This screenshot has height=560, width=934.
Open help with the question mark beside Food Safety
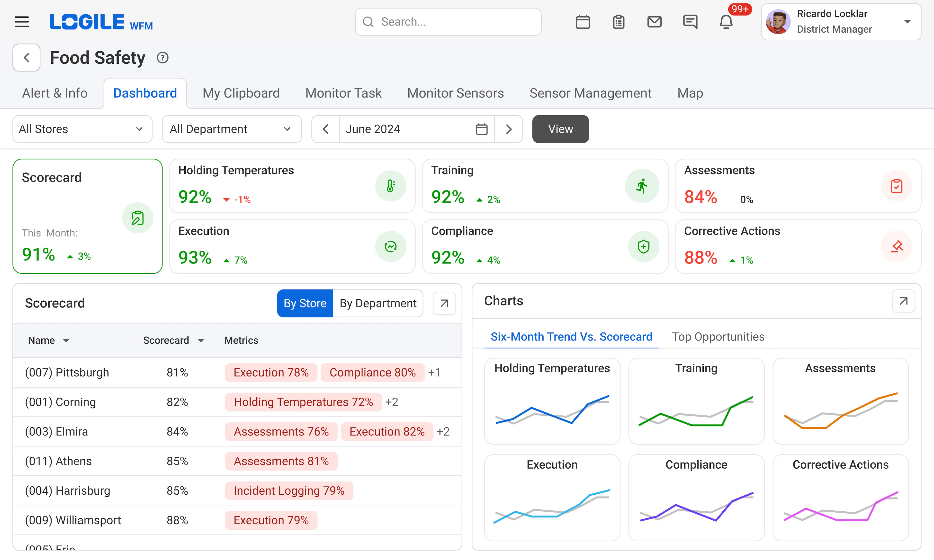coord(162,57)
